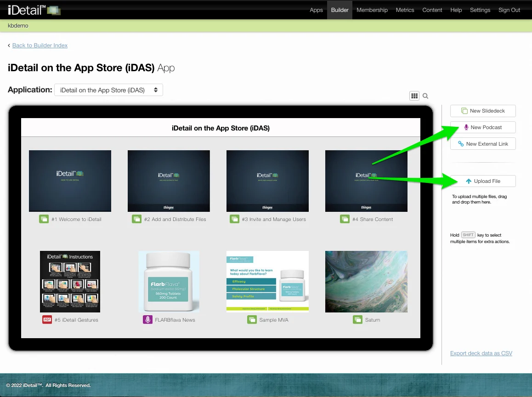The width and height of the screenshot is (532, 397).
Task: Open the Help menu
Action: tap(456, 10)
